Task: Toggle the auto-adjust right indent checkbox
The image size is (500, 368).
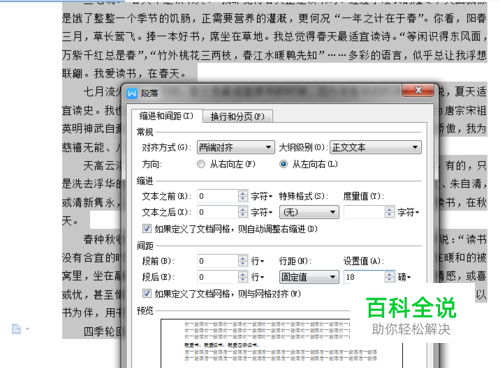Action: [147, 229]
